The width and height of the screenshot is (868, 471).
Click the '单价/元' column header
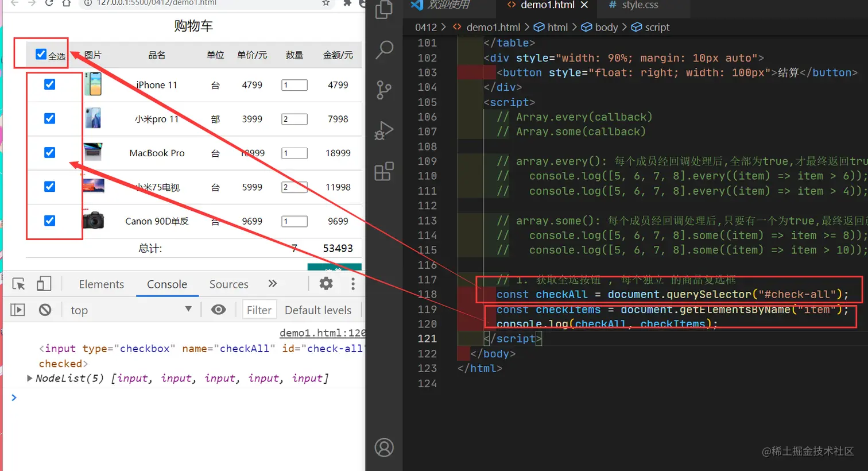click(x=252, y=55)
